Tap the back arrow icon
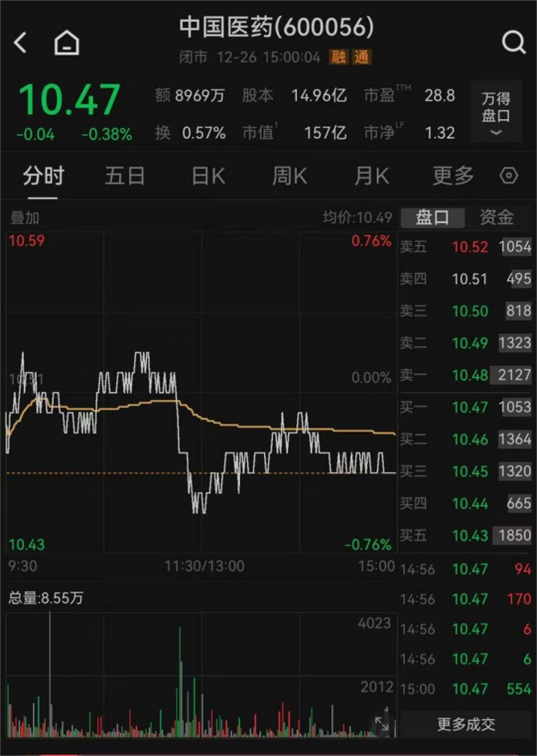Screen dimensions: 537x756 click(21, 43)
